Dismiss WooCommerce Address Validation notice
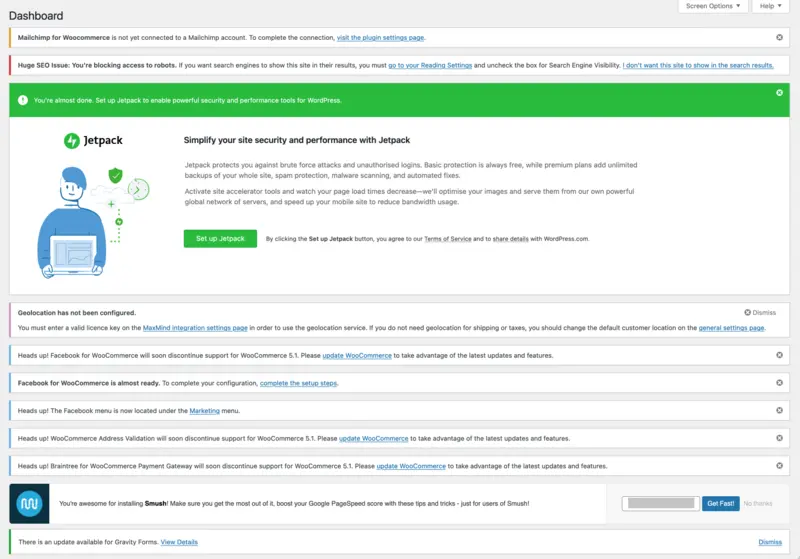The height and width of the screenshot is (559, 800). 779,438
